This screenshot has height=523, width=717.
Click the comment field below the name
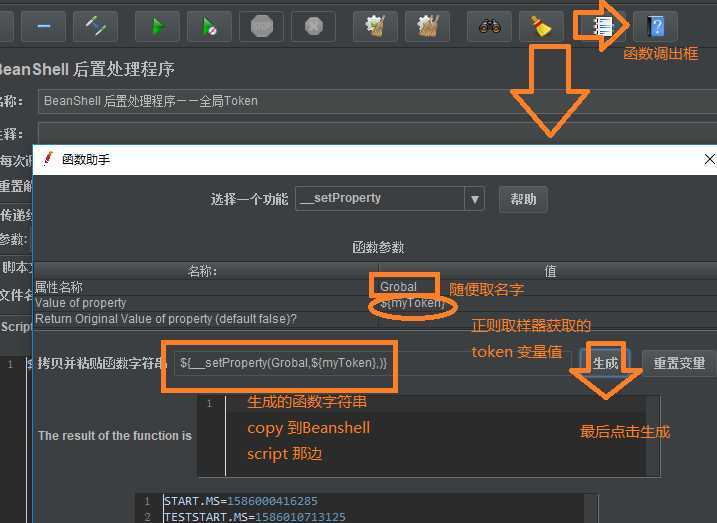(x=377, y=133)
